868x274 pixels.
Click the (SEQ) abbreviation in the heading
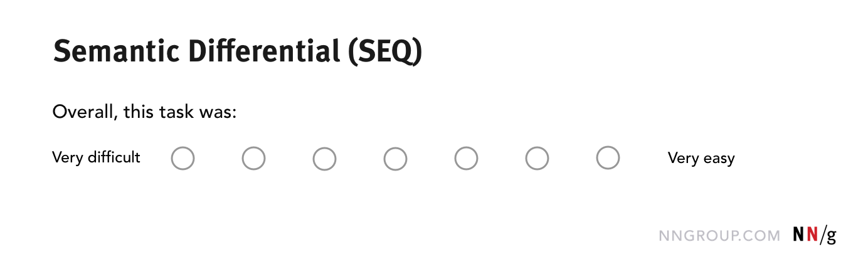(x=385, y=51)
